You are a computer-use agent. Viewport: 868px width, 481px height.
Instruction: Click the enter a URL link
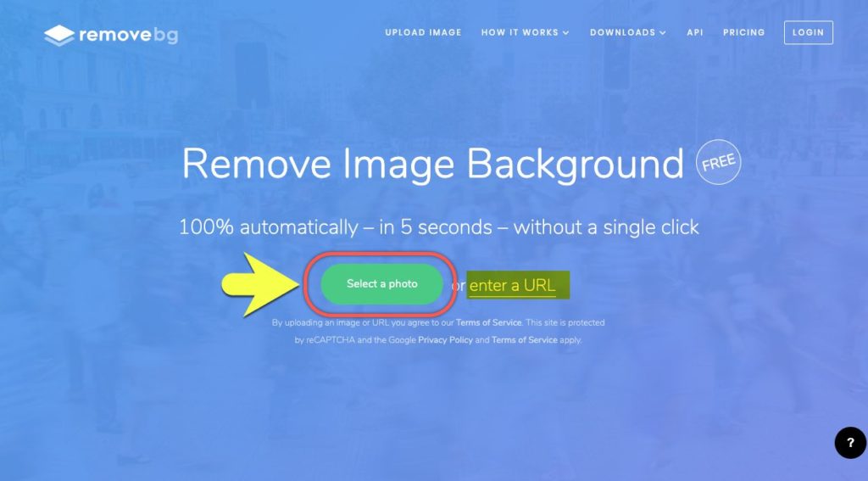pyautogui.click(x=512, y=285)
